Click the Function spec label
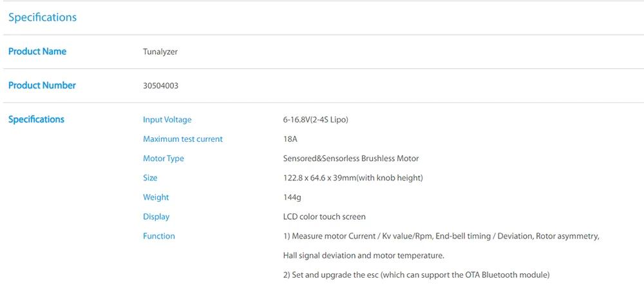 [x=158, y=236]
